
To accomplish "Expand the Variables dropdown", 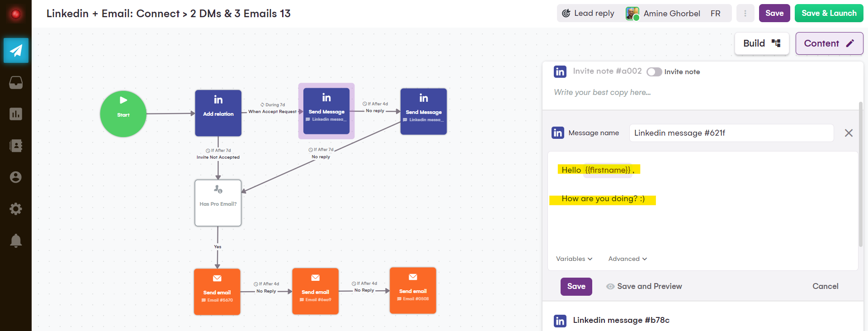I will 574,259.
